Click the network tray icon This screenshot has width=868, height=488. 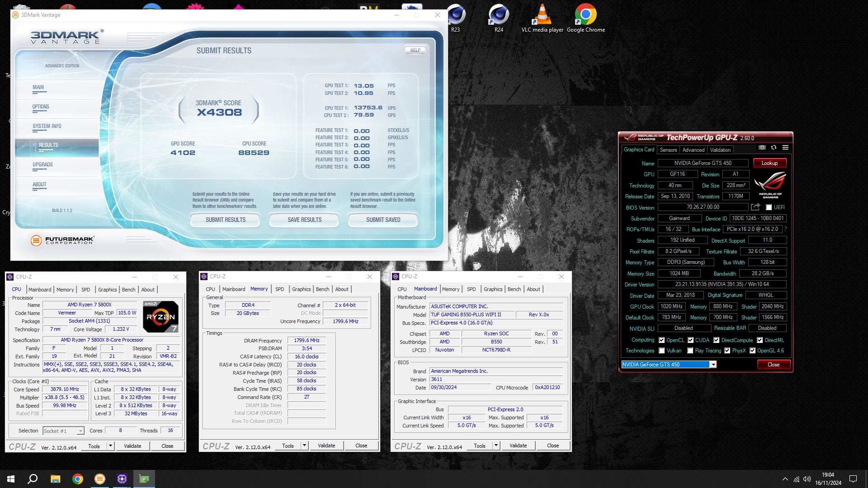796,479
